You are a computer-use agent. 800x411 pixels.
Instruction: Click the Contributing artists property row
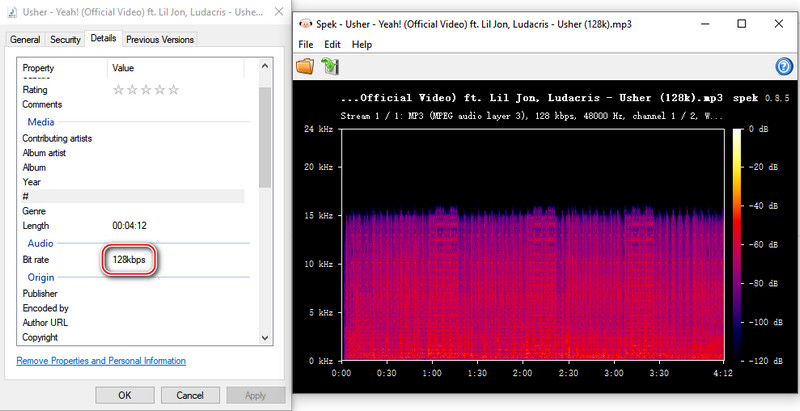point(132,138)
